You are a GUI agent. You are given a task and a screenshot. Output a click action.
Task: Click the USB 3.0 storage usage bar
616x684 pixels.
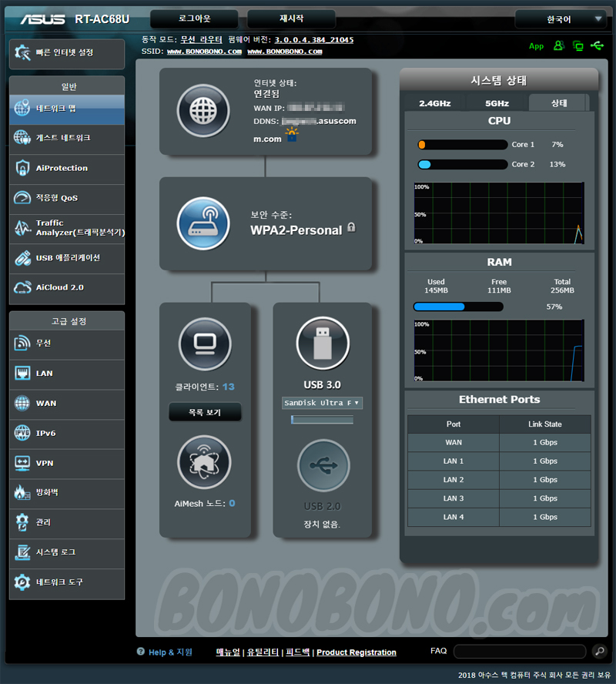pos(322,420)
